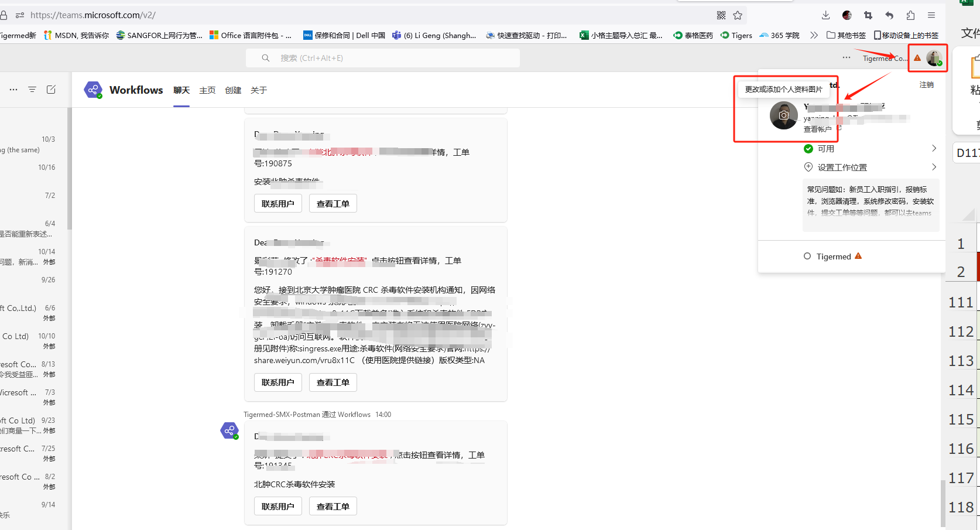
Task: Click the screenshot crop icon in toolbar
Action: tap(868, 15)
